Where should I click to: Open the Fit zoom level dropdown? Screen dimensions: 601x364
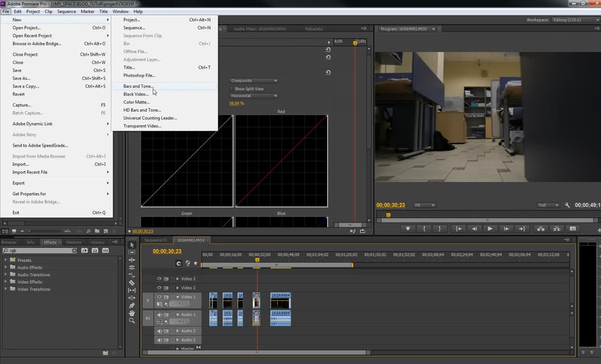(x=424, y=205)
